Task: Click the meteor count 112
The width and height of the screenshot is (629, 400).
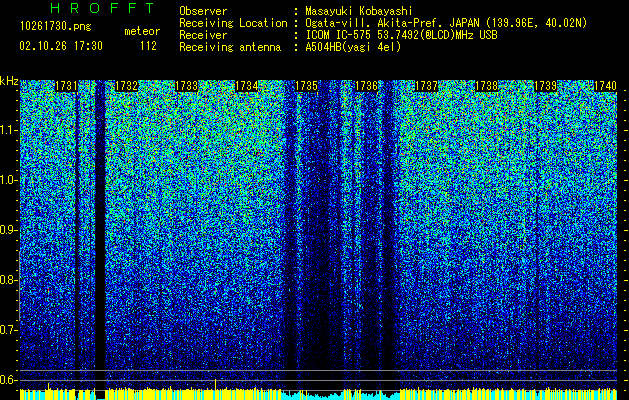Action: pos(148,46)
